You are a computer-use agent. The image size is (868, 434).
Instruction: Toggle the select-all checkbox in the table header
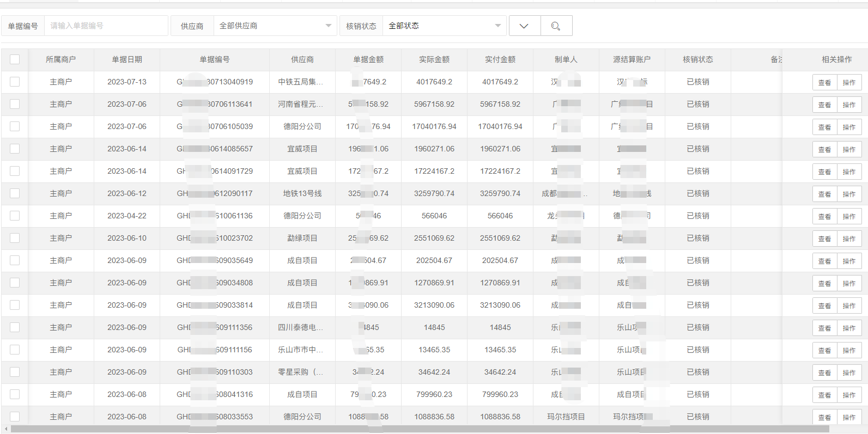click(x=15, y=59)
